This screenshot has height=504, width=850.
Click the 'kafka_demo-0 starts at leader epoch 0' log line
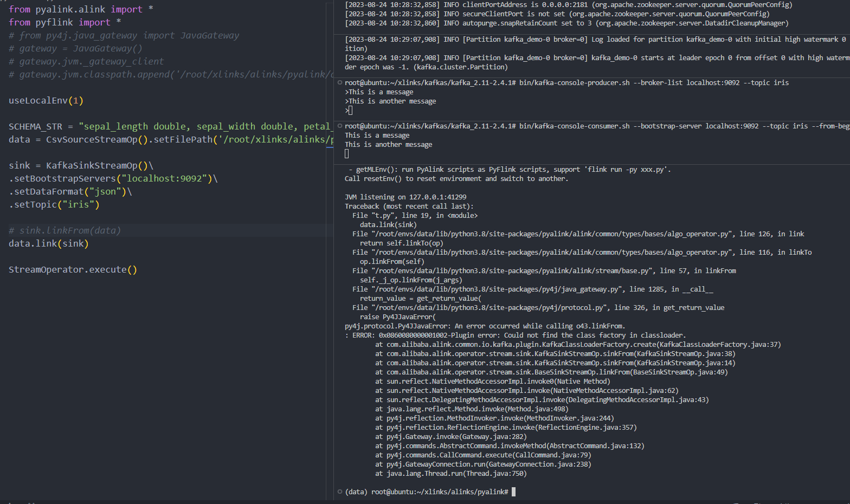[597, 58]
